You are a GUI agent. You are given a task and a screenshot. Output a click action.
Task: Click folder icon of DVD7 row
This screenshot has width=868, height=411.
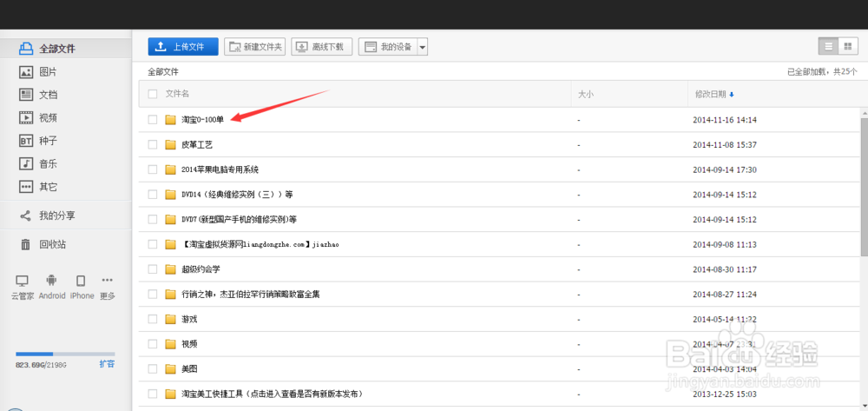(x=170, y=219)
